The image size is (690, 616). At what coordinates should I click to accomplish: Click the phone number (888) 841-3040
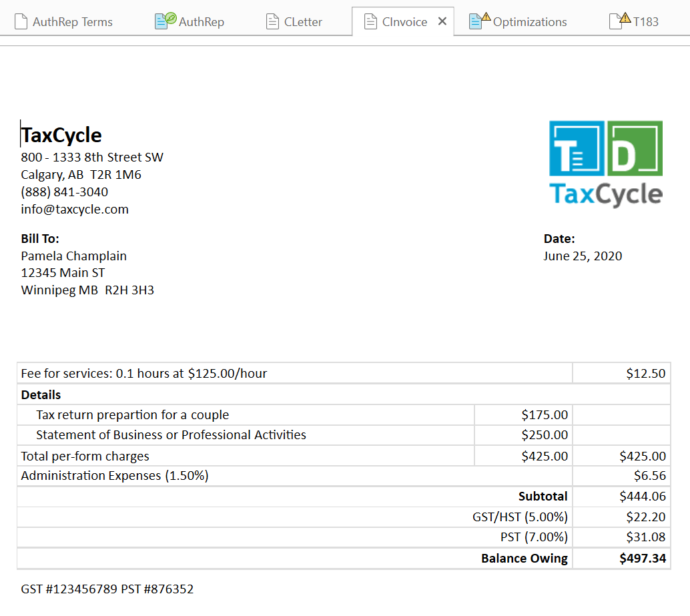pos(64,192)
